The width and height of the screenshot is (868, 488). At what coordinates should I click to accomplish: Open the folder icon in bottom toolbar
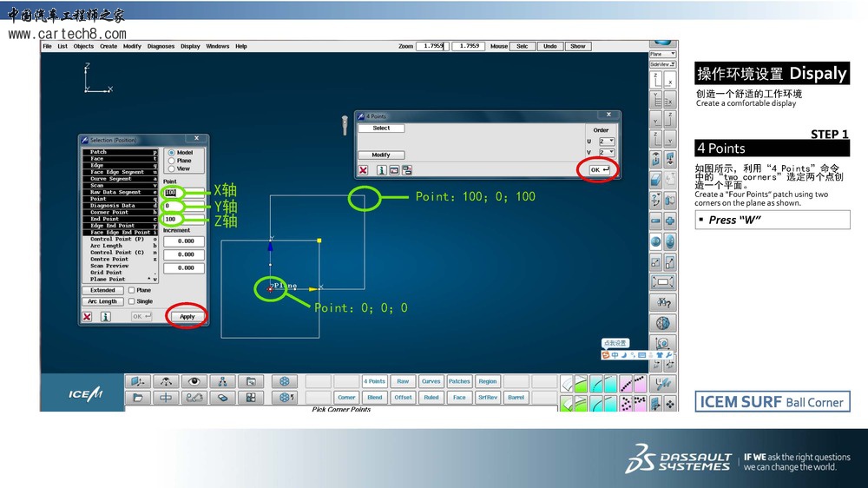pos(138,398)
